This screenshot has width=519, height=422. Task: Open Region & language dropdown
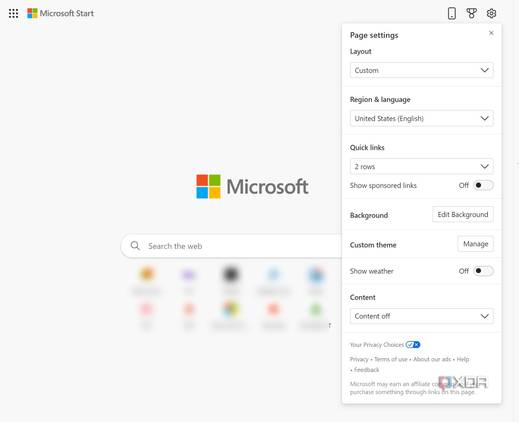(x=422, y=118)
